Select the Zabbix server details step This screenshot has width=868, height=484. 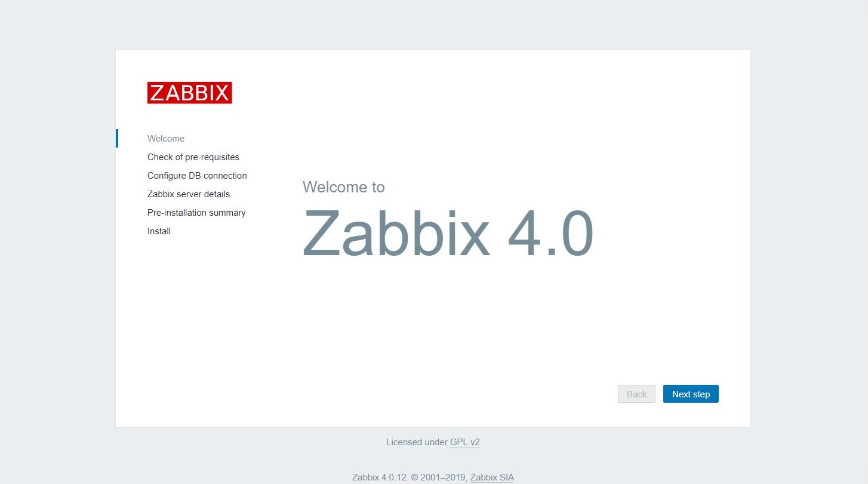tap(189, 194)
